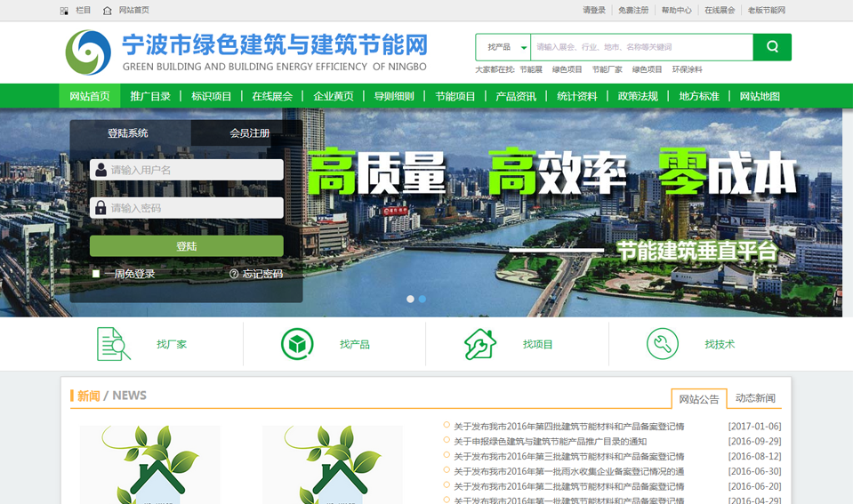Click the green 登陆 button
Image resolution: width=853 pixels, height=504 pixels.
click(x=187, y=246)
